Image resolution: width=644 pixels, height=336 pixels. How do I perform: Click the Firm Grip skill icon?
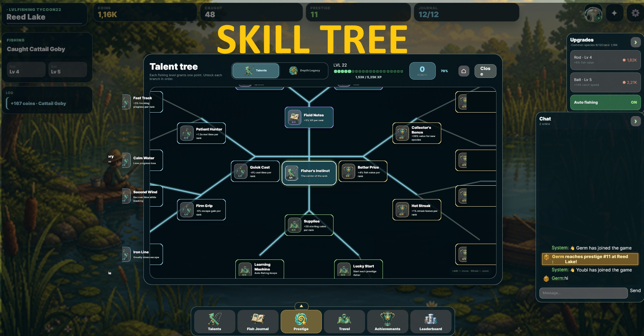186,209
